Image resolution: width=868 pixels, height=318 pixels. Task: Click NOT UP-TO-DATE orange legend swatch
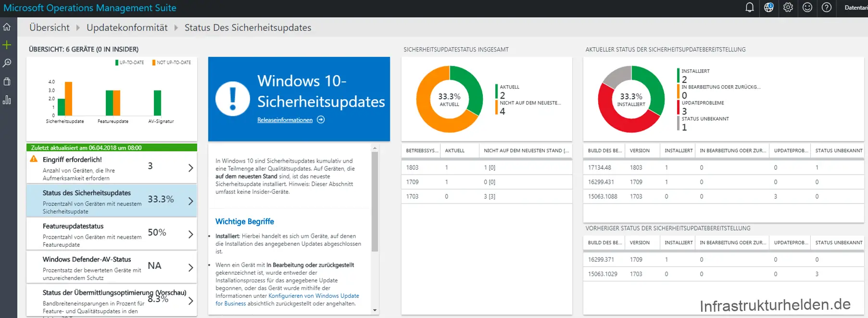tap(154, 63)
